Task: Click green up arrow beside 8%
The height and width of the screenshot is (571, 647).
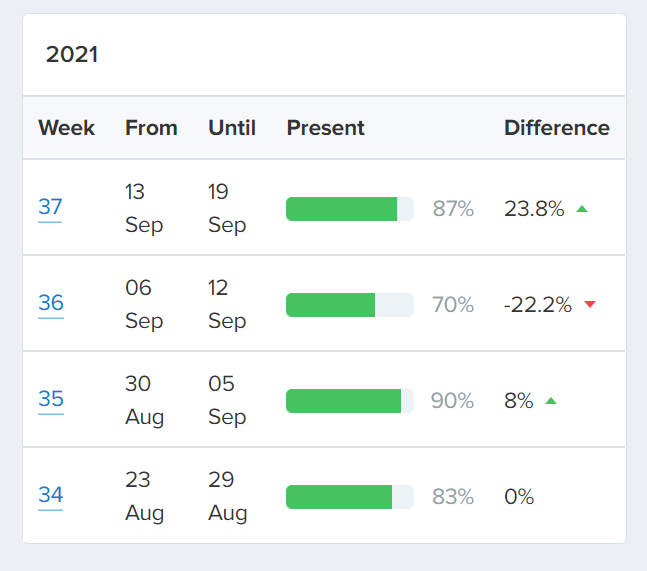Action: 551,401
